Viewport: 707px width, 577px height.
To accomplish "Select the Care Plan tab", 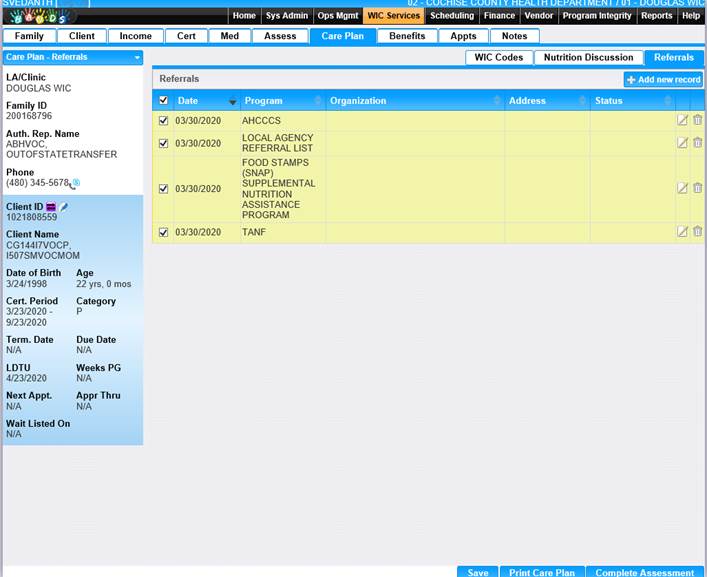I will [x=343, y=36].
